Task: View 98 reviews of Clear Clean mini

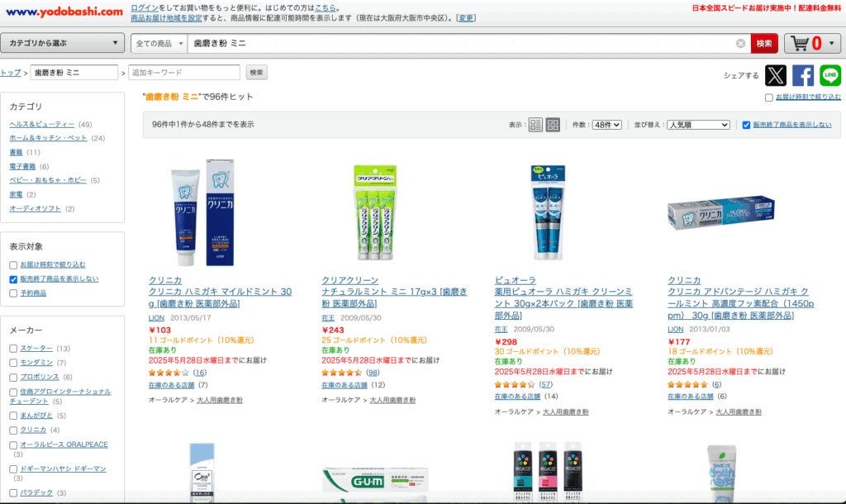Action: [x=373, y=373]
